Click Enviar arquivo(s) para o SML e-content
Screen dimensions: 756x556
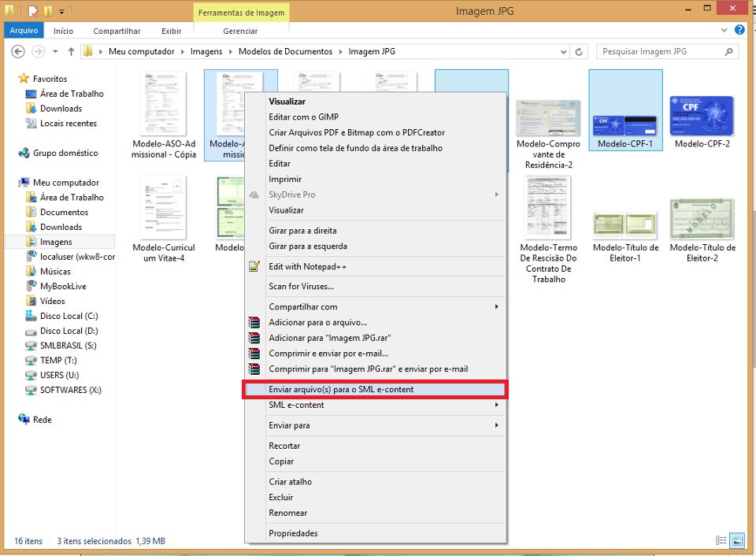click(x=341, y=389)
